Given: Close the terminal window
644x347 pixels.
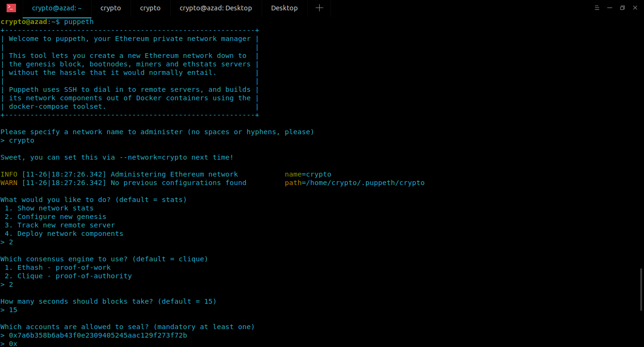Looking at the screenshot, I should pyautogui.click(x=635, y=8).
